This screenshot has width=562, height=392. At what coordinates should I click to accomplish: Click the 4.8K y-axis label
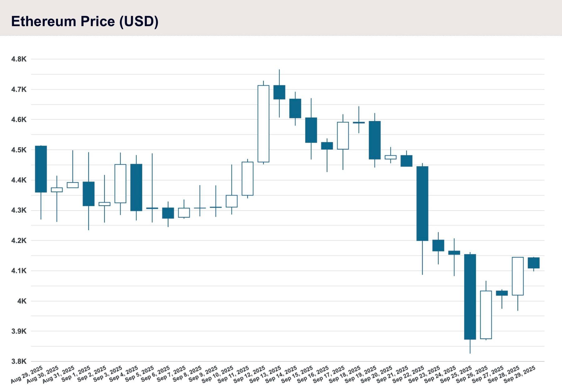point(19,59)
